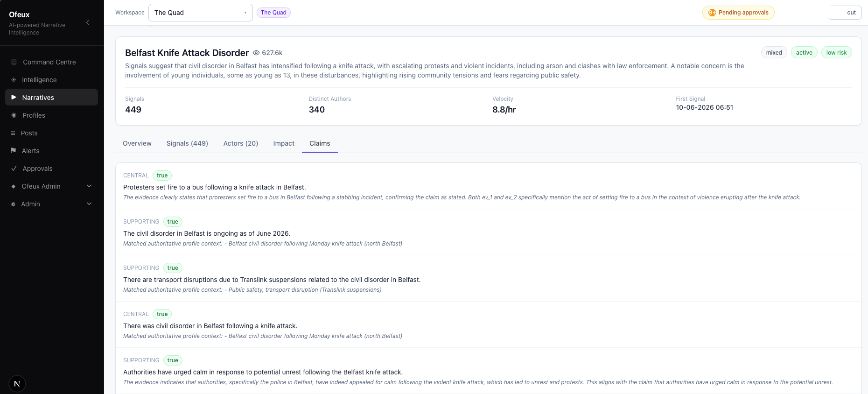Open the Actors (20) tab
This screenshot has height=394, width=868.
pos(241,143)
